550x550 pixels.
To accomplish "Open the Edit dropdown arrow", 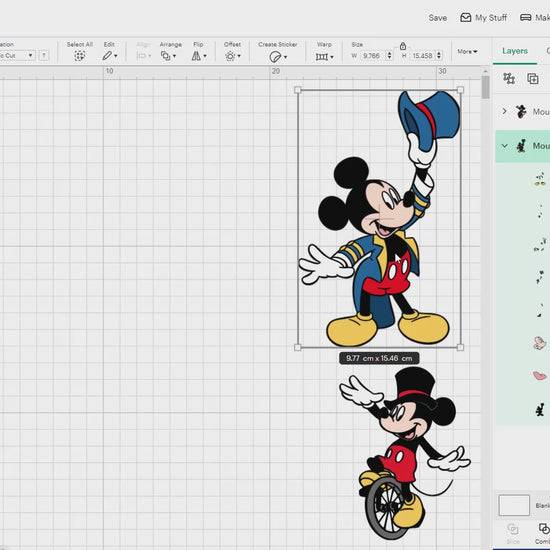I will [116, 56].
